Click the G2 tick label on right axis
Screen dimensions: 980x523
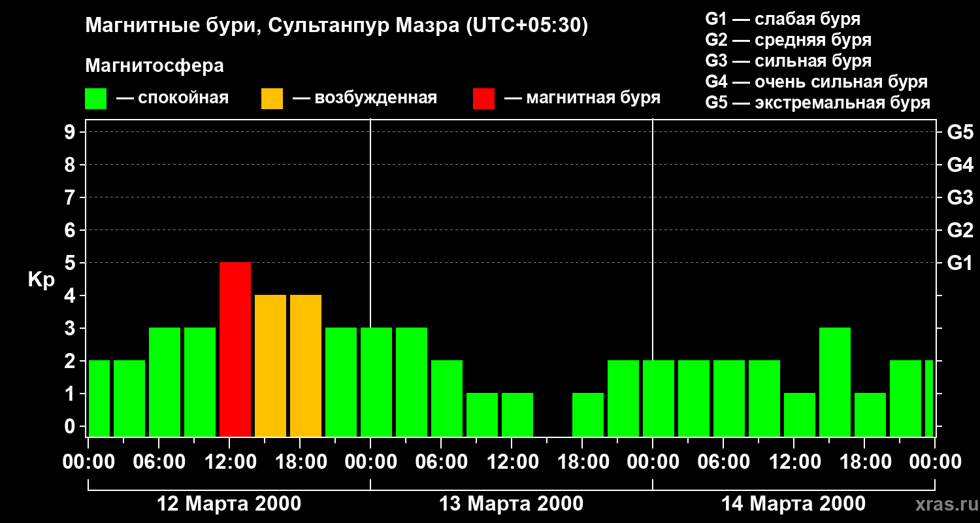(x=960, y=230)
